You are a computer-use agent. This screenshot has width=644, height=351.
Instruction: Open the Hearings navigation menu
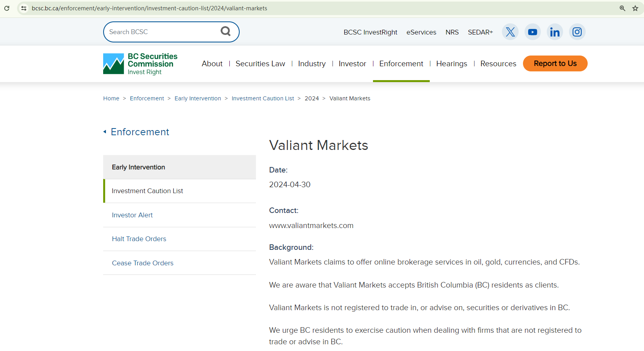451,64
